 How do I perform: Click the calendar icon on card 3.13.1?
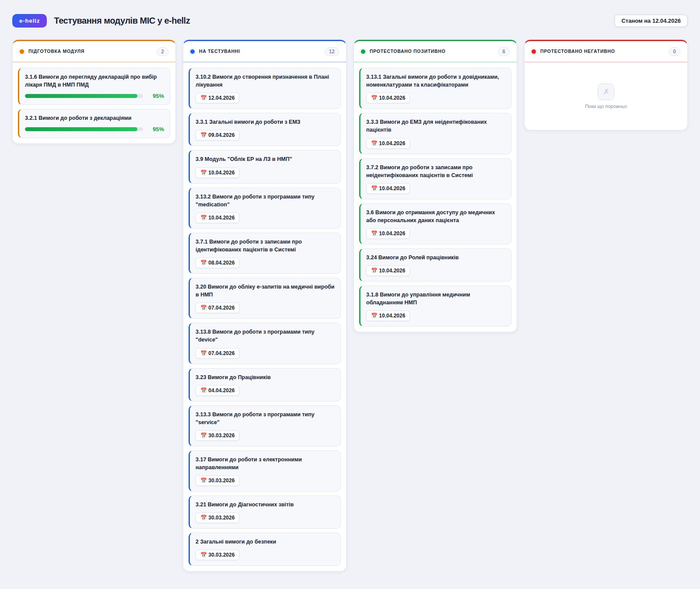pyautogui.click(x=374, y=98)
